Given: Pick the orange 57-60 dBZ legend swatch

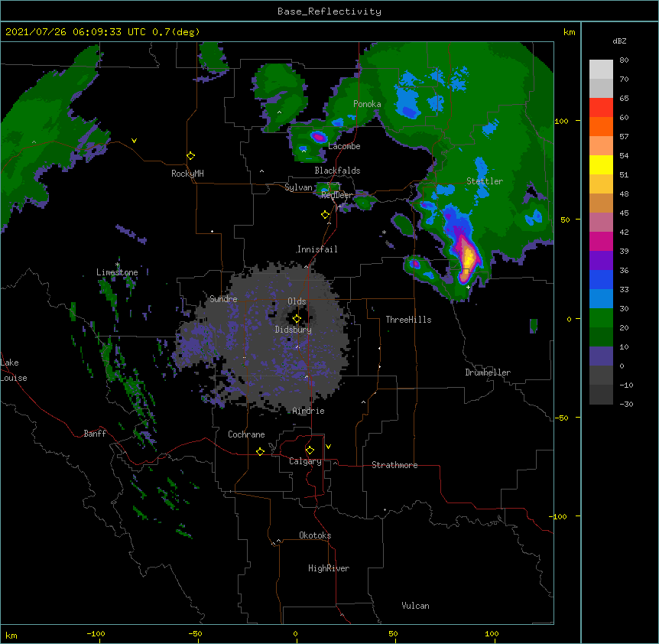Looking at the screenshot, I should (601, 126).
